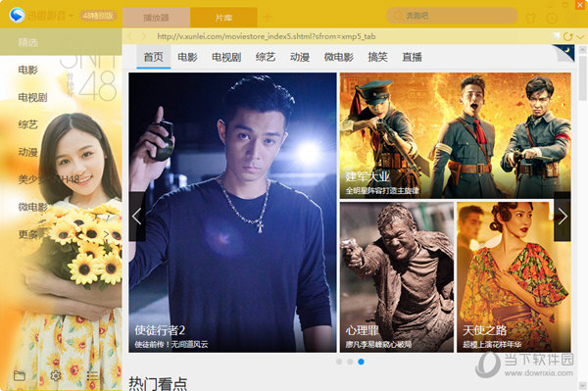Open the 使徒行者2 poster

(232, 213)
